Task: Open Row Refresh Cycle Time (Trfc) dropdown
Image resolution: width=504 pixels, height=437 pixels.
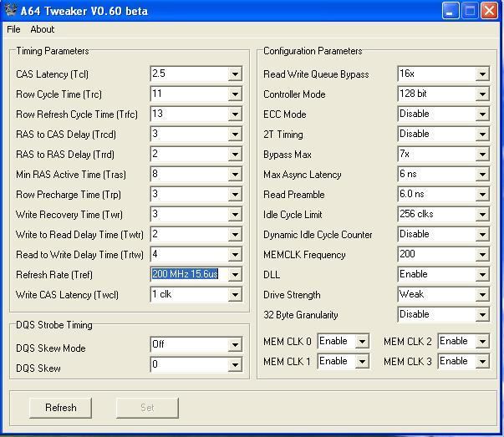Action: (x=236, y=114)
